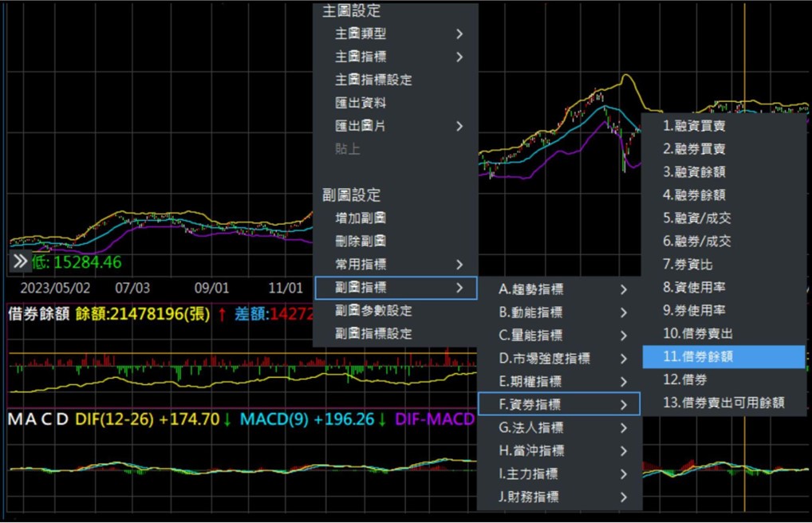Choose 匯出資料 from the context menu
Viewport: 812px width, 523px height.
click(361, 104)
